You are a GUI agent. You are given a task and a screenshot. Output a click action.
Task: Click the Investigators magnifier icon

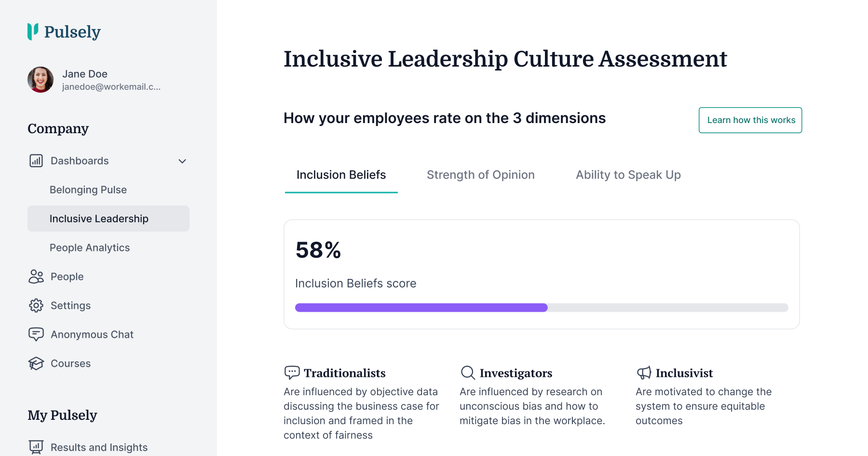click(x=468, y=373)
